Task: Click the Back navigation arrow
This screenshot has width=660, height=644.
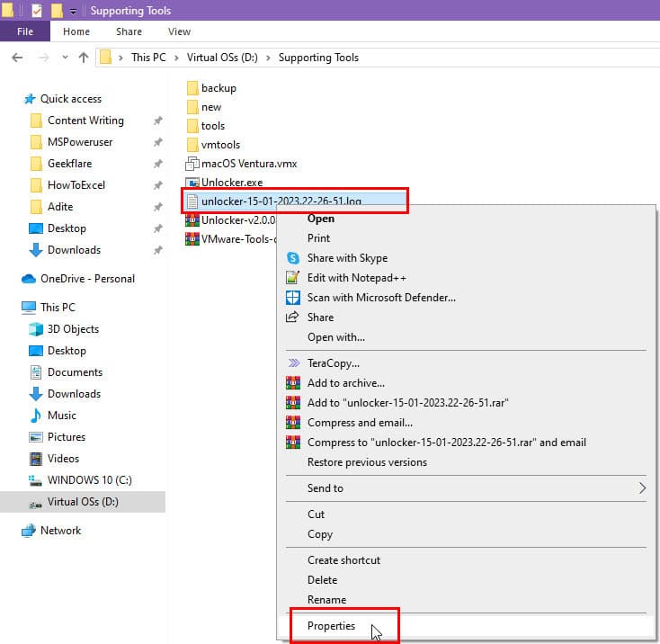Action: click(17, 58)
